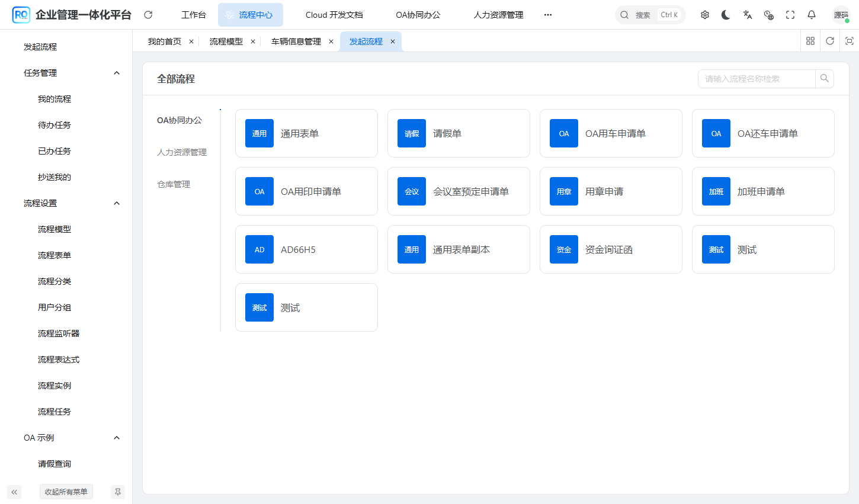Select the 仓库管理 category

tap(173, 184)
